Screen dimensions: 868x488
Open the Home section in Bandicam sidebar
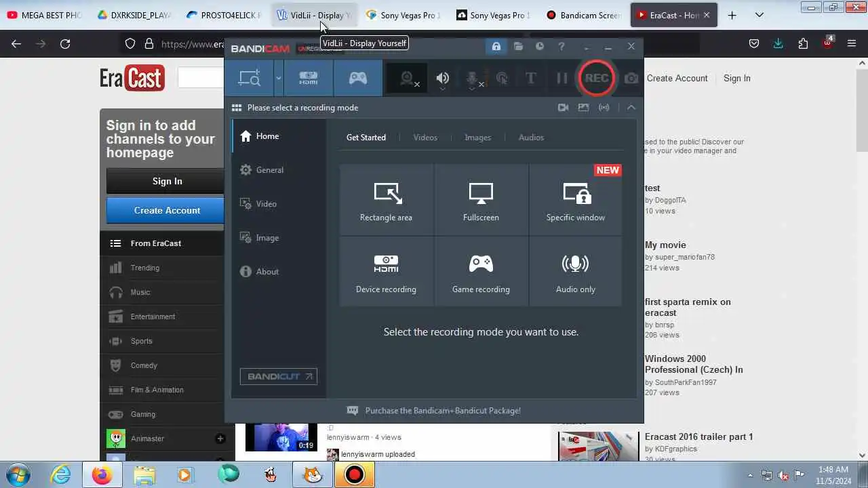pos(279,136)
